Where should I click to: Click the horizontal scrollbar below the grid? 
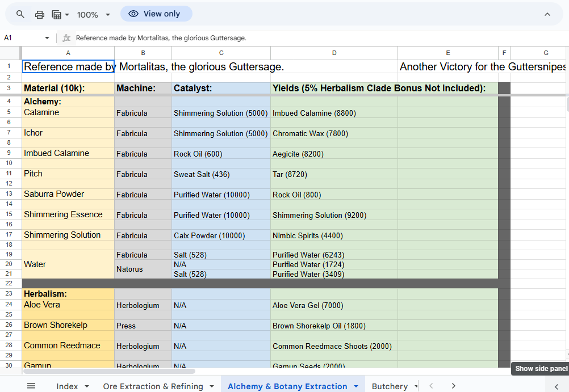click(x=108, y=371)
